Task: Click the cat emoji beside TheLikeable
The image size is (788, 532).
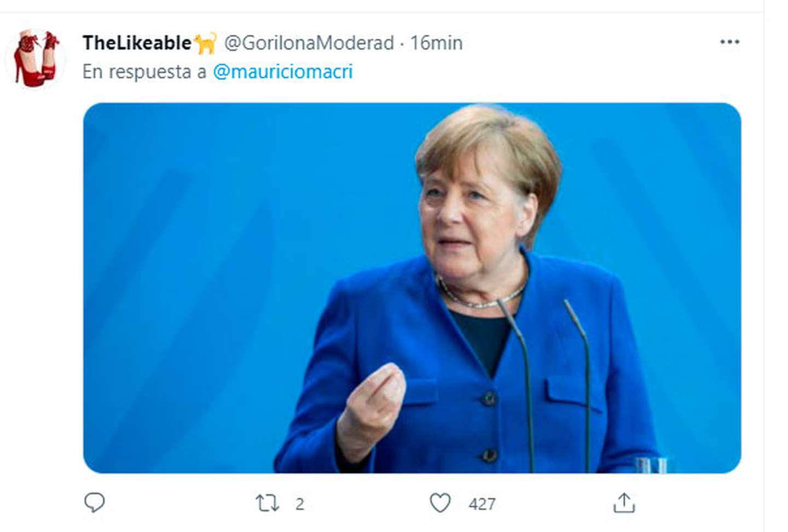Action: 205,43
